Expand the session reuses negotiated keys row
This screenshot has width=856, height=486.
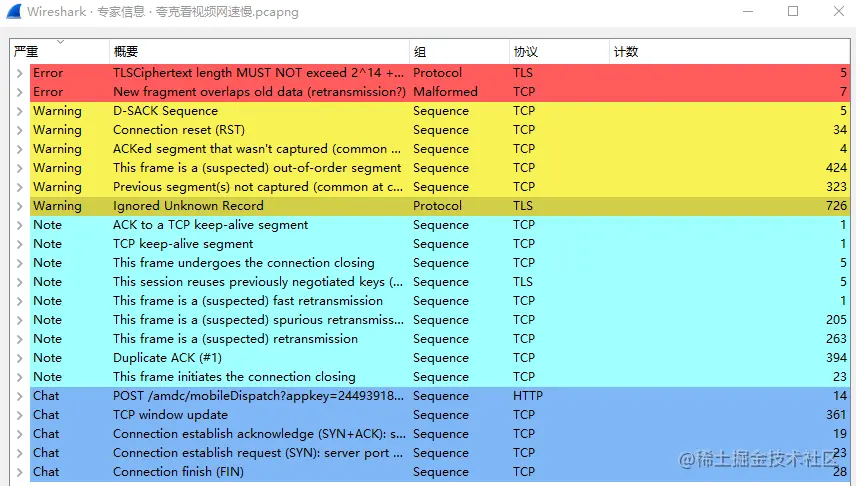tap(20, 282)
